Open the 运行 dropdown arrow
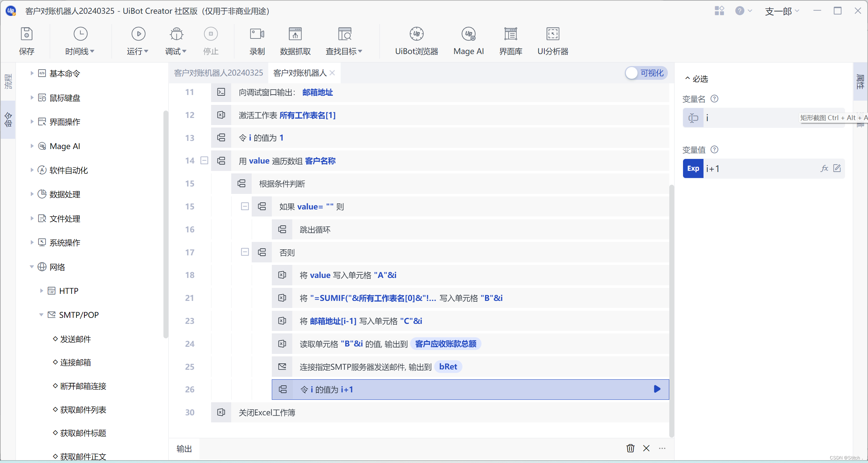 (x=146, y=52)
